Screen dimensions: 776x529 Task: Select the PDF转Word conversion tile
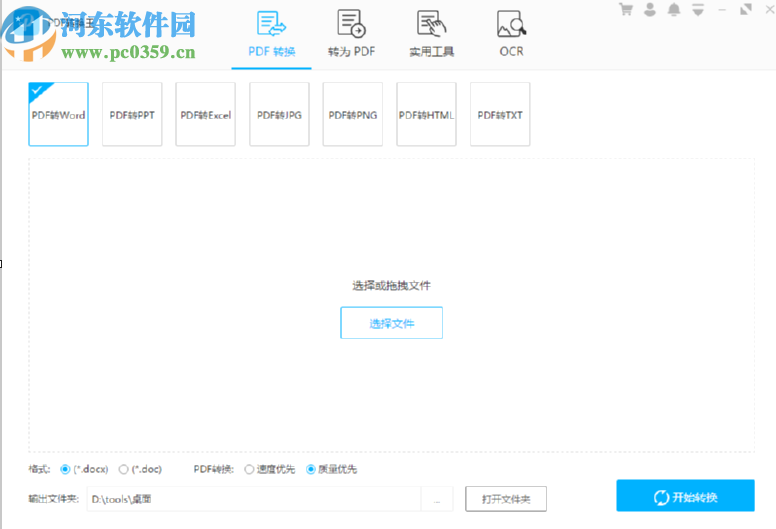(59, 115)
